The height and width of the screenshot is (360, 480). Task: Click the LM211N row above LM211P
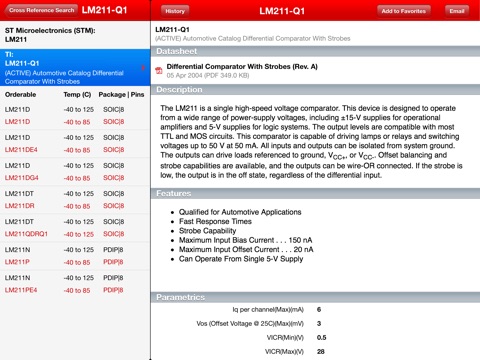click(x=75, y=250)
